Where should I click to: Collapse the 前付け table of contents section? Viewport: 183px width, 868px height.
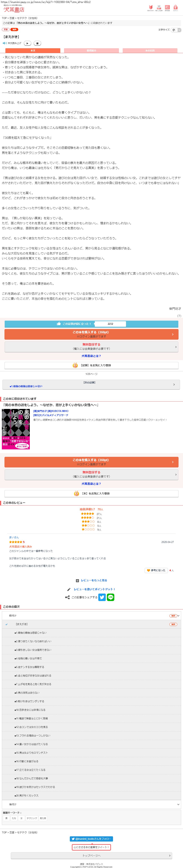click(x=91, y=616)
